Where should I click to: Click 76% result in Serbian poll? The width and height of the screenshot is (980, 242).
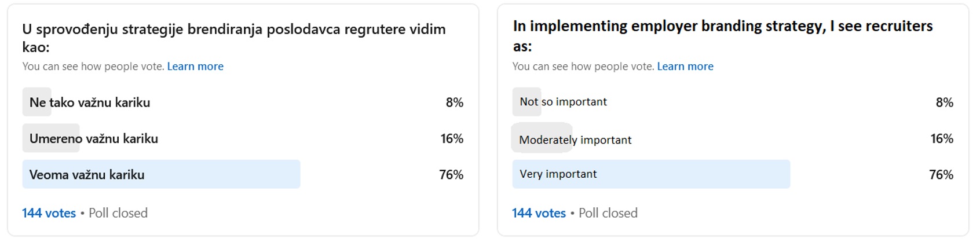(x=451, y=175)
